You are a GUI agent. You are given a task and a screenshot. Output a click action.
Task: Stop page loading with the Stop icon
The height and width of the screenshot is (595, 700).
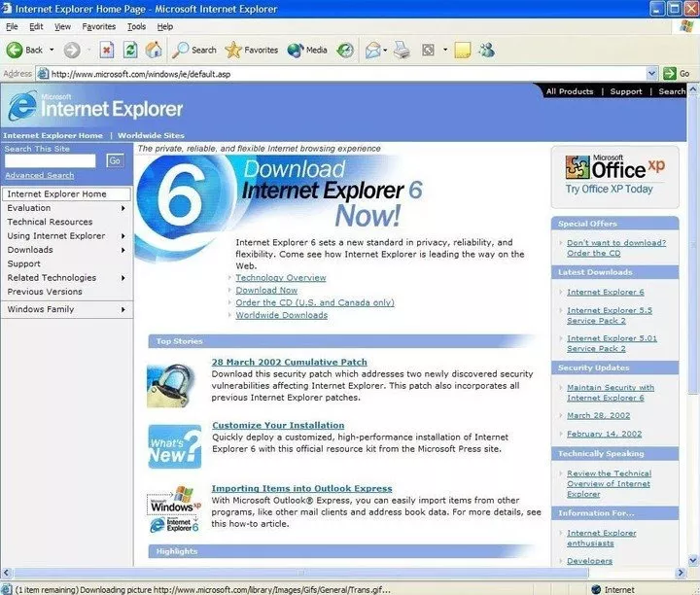[106, 50]
